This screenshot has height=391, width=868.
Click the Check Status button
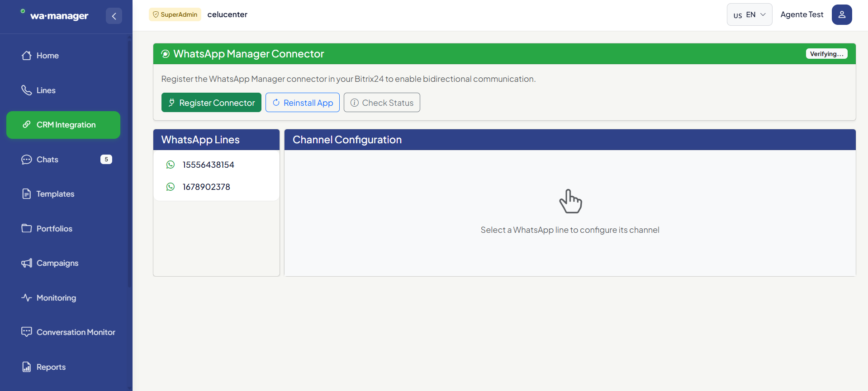(x=382, y=103)
